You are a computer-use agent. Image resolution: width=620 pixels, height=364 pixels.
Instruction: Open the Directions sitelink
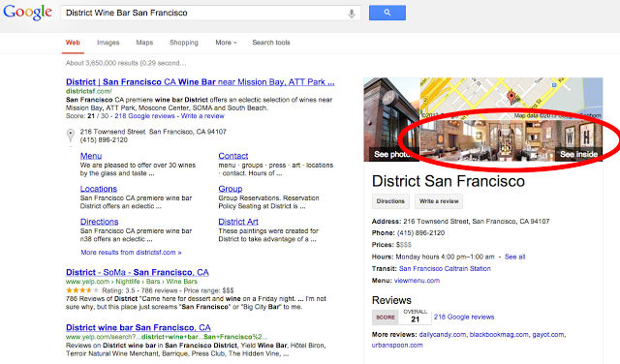pyautogui.click(x=99, y=222)
